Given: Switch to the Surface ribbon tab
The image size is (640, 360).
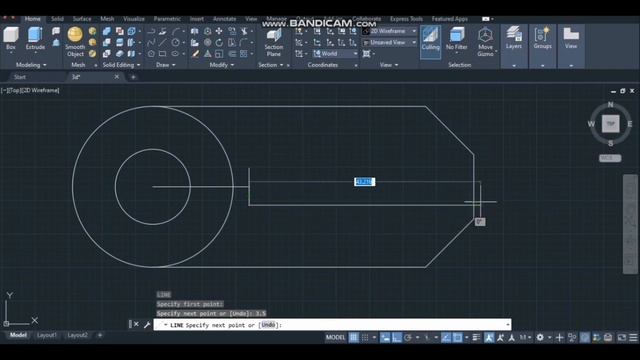Looking at the screenshot, I should click(x=82, y=19).
